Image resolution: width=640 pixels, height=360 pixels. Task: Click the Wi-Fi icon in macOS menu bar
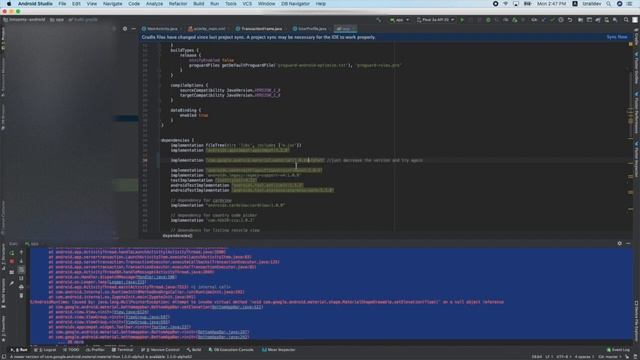(505, 4)
